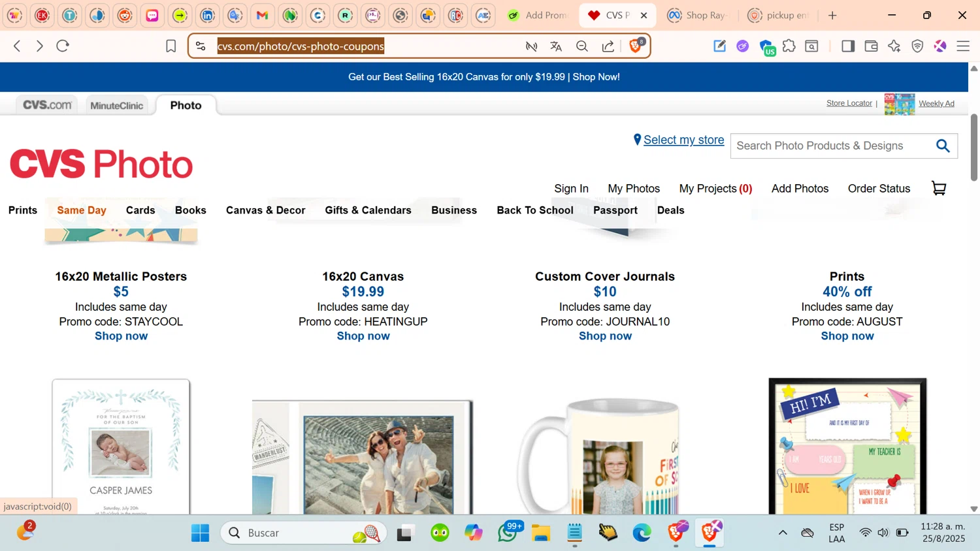
Task: Open File Explorer from the taskbar
Action: [541, 533]
